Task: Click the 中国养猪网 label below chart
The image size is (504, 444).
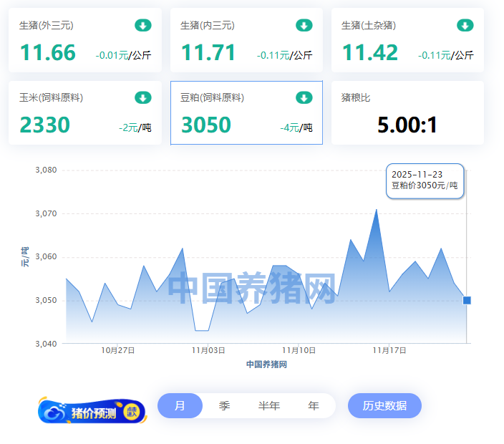Action: [266, 365]
